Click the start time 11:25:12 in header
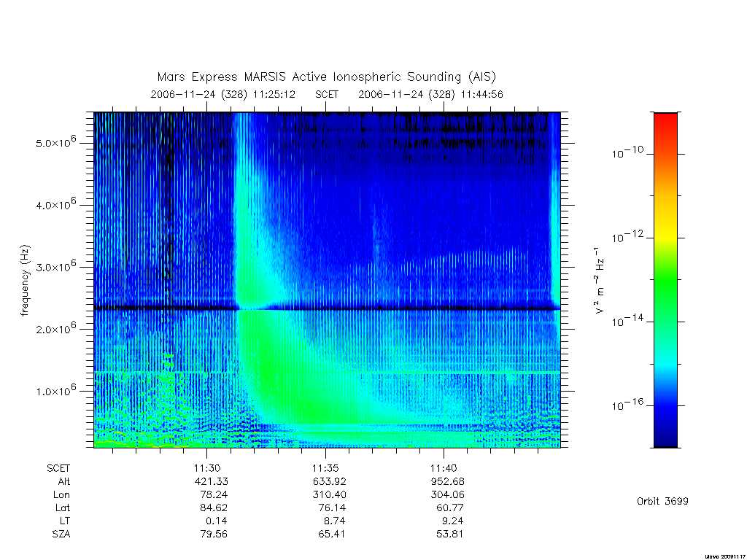Image resolution: width=747 pixels, height=560 pixels. pyautogui.click(x=274, y=94)
